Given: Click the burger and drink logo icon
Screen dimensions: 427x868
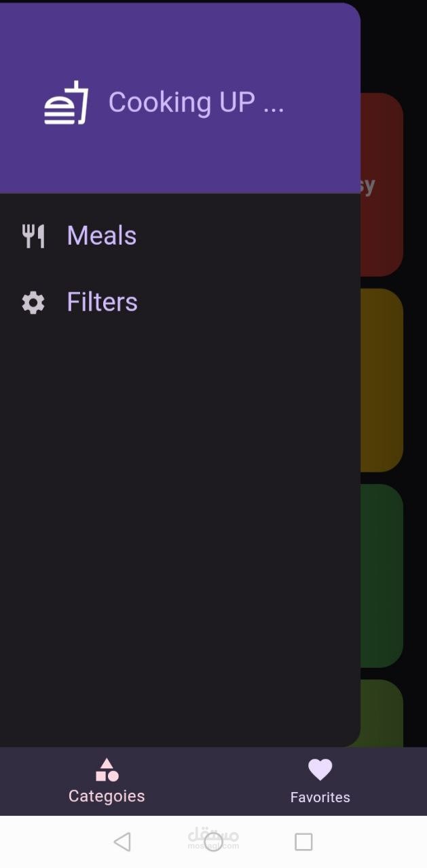Looking at the screenshot, I should click(67, 103).
